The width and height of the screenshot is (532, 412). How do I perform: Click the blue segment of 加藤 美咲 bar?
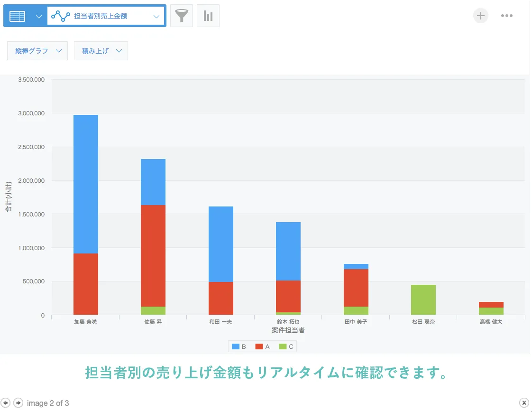(x=86, y=184)
